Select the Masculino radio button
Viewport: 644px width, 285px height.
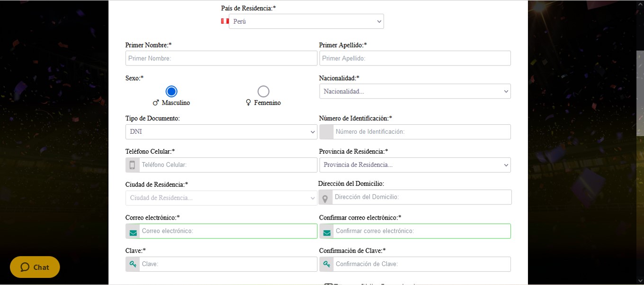click(x=171, y=92)
